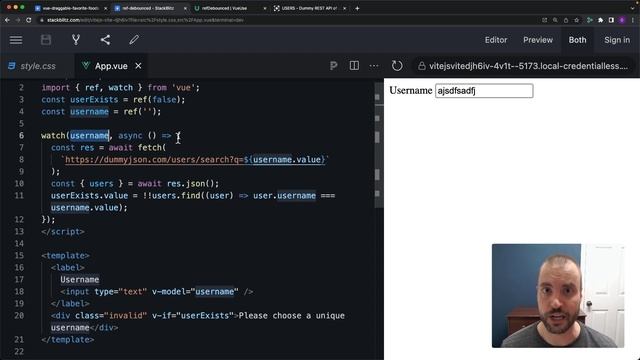The image size is (640, 360).
Task: Reload the preview pane
Action: tap(397, 66)
